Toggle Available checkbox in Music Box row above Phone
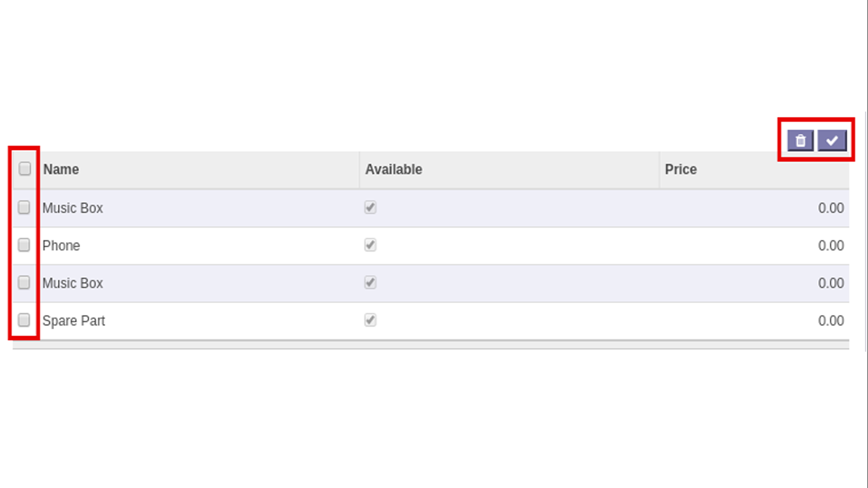The height and width of the screenshot is (488, 868). [x=370, y=207]
